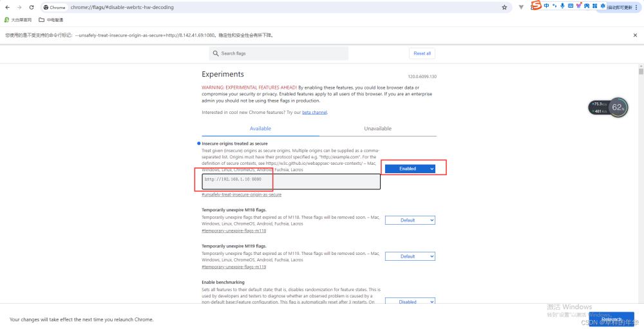Focus the Search flags input field
Viewport: 644px width, 329px height.
[x=279, y=53]
